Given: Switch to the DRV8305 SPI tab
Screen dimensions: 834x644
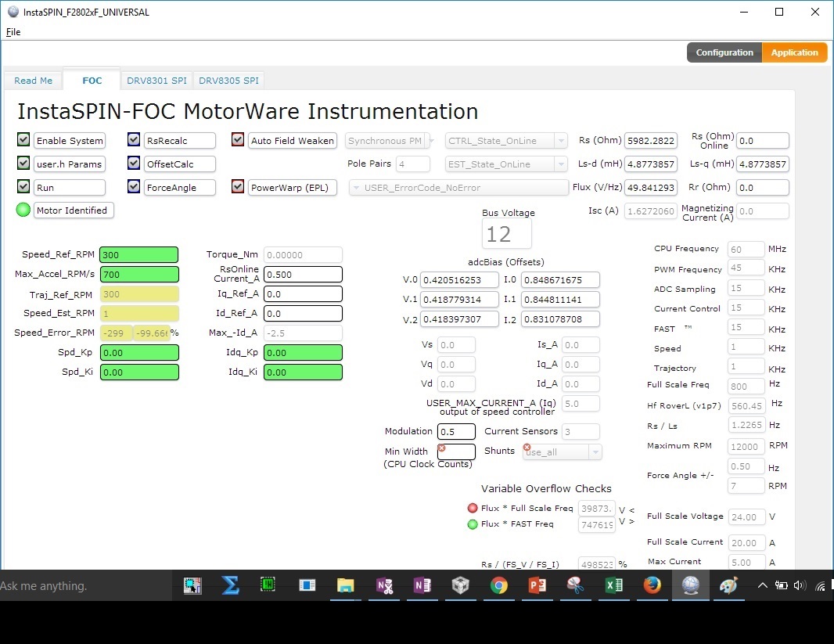Looking at the screenshot, I should coord(228,81).
